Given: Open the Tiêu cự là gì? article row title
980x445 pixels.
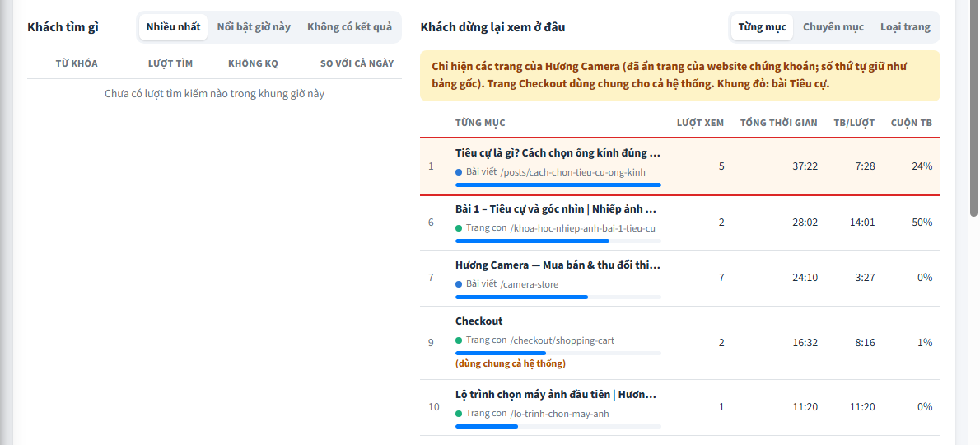Looking at the screenshot, I should coord(558,153).
